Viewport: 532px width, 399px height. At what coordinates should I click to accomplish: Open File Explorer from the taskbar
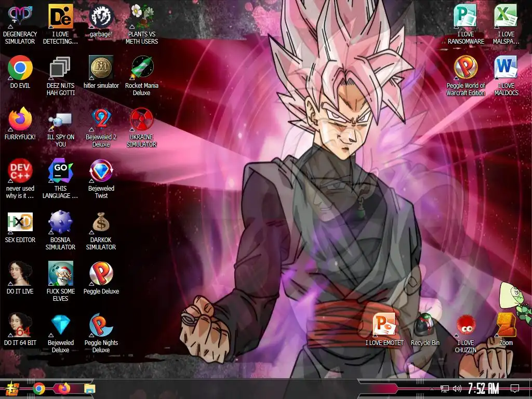click(x=89, y=389)
